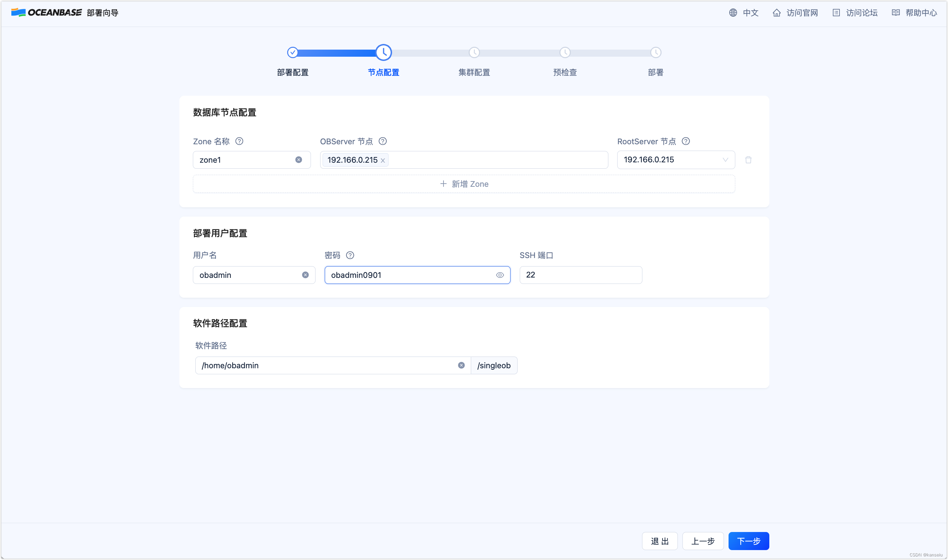This screenshot has height=560, width=948.
Task: Switch language via 中文 label
Action: point(750,13)
